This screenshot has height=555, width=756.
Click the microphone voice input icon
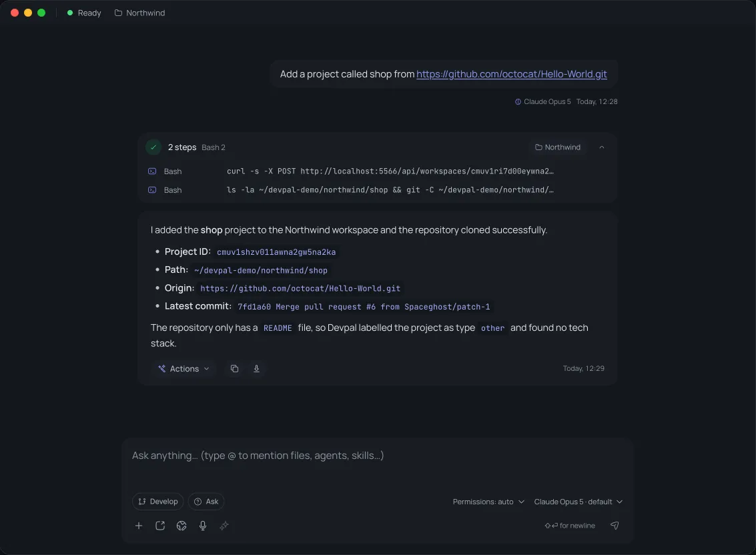[x=203, y=526]
